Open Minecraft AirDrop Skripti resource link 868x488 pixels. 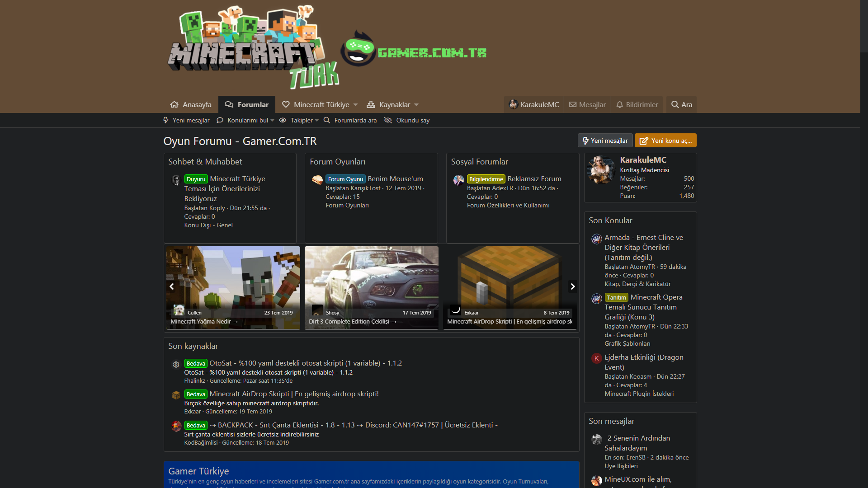coord(294,394)
